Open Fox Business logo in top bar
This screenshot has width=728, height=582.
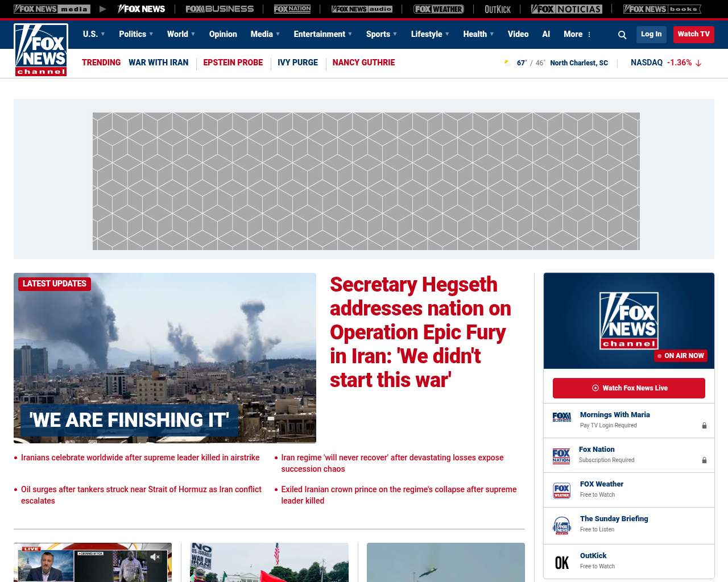(x=220, y=9)
